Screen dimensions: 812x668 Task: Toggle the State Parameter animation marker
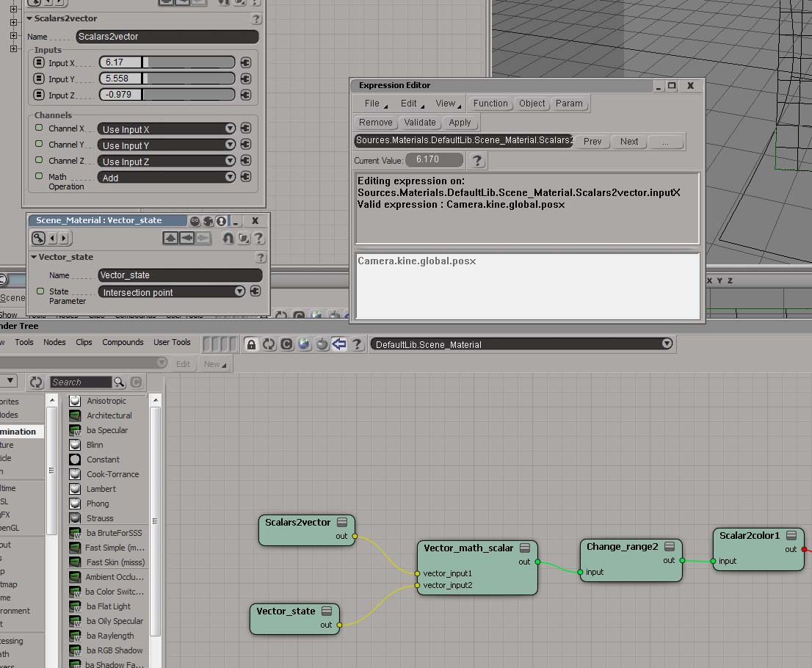coord(40,291)
